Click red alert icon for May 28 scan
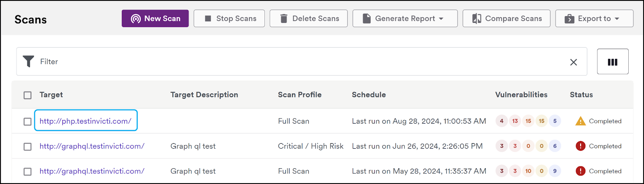644x184 pixels. 580,171
